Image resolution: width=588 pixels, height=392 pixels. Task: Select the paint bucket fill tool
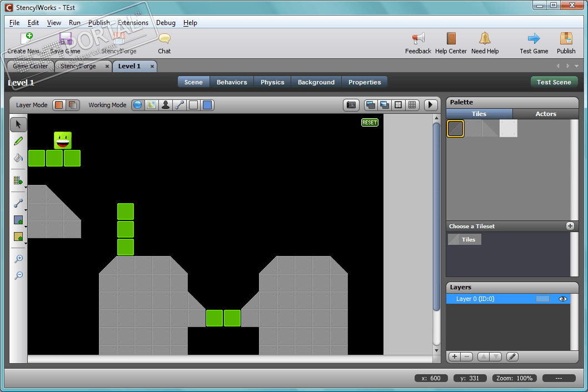tap(18, 158)
